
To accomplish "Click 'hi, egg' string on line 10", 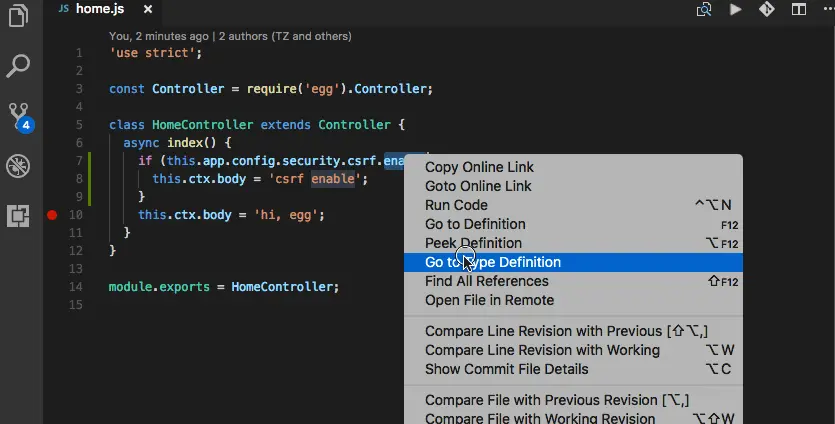I will [285, 215].
